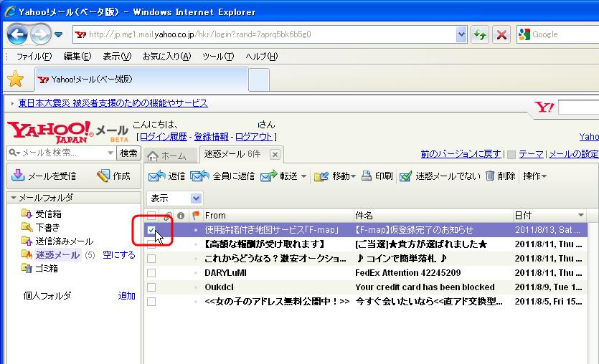Expand the 転送 dropdown arrow
The height and width of the screenshot is (364, 599).
tap(303, 176)
